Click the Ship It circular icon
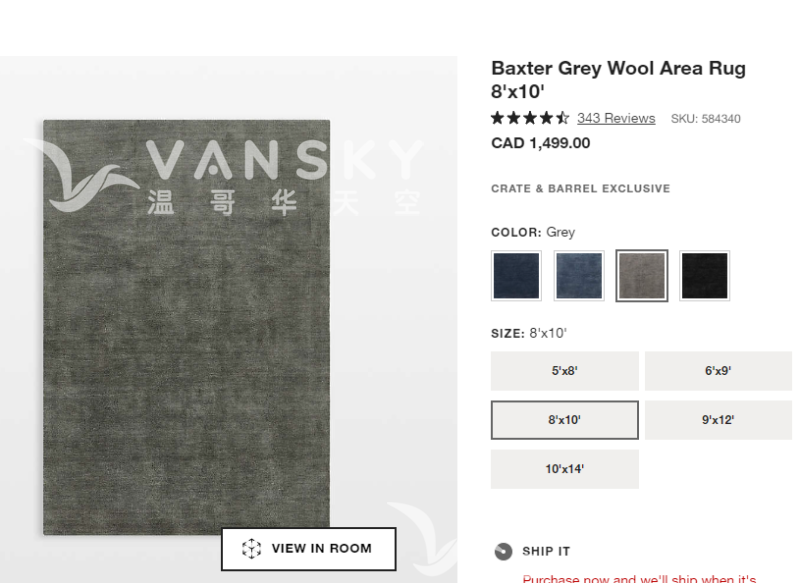The height and width of the screenshot is (583, 800). pos(503,551)
